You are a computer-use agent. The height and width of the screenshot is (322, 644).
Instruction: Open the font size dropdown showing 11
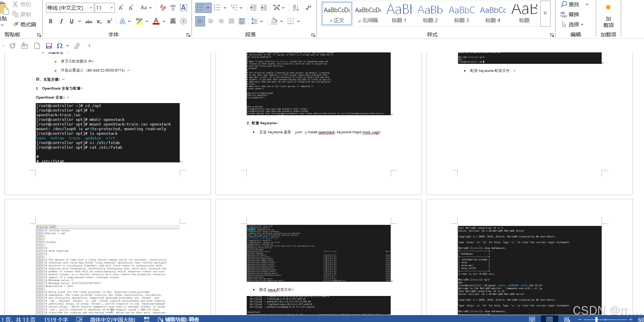point(112,8)
